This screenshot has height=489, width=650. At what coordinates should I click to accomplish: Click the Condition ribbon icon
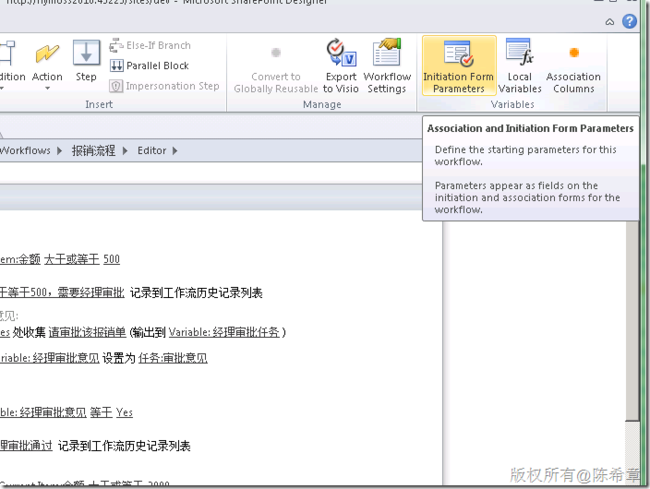pyautogui.click(x=7, y=53)
